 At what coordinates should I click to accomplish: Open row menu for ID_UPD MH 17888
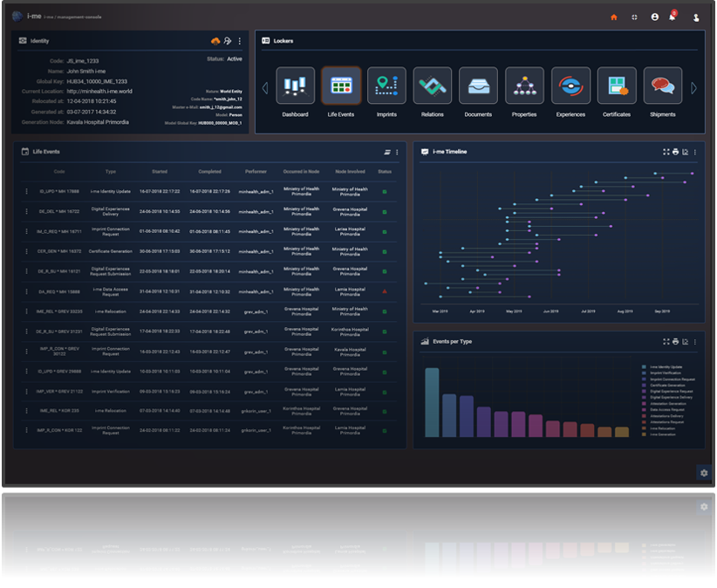point(26,191)
